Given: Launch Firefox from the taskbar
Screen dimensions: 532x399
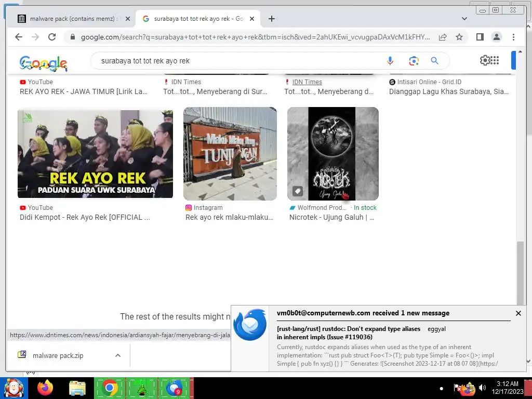Looking at the screenshot, I should (x=45, y=388).
